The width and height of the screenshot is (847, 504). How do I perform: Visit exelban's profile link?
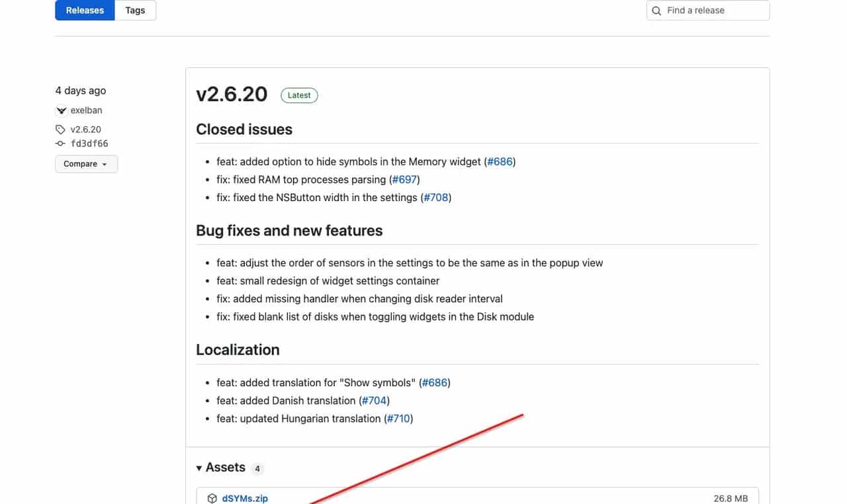click(x=86, y=110)
